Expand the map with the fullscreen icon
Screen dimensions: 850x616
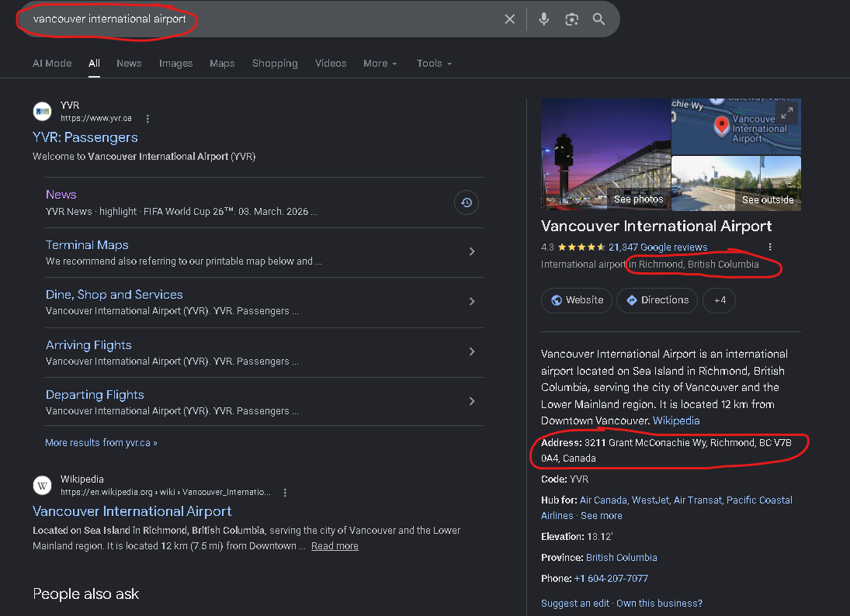787,112
